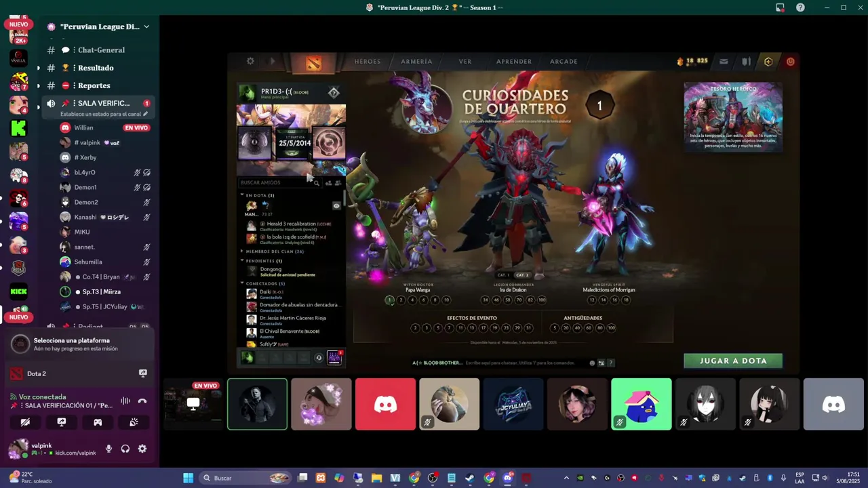Open the KICK server icon
Image resolution: width=868 pixels, height=488 pixels.
point(18,291)
